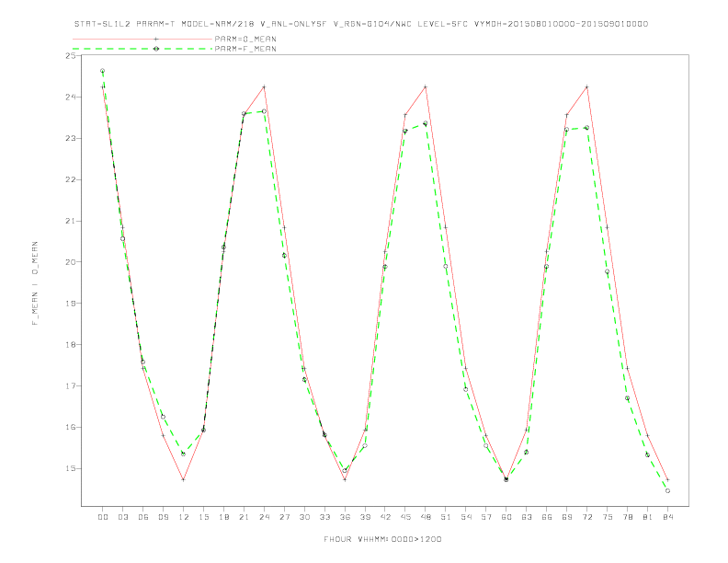728x563 pixels.
Task: Click x-axis forecast hour label 42
Action: [385, 517]
